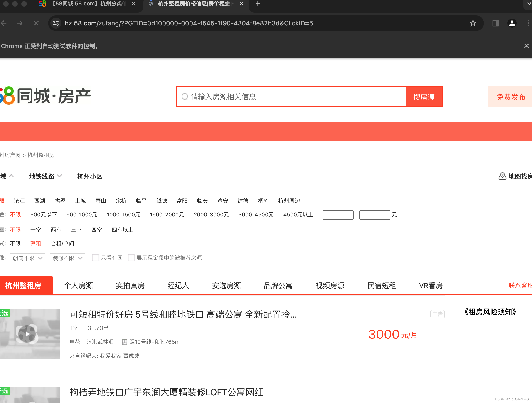Click the map pin 地图找房 icon

pos(502,176)
